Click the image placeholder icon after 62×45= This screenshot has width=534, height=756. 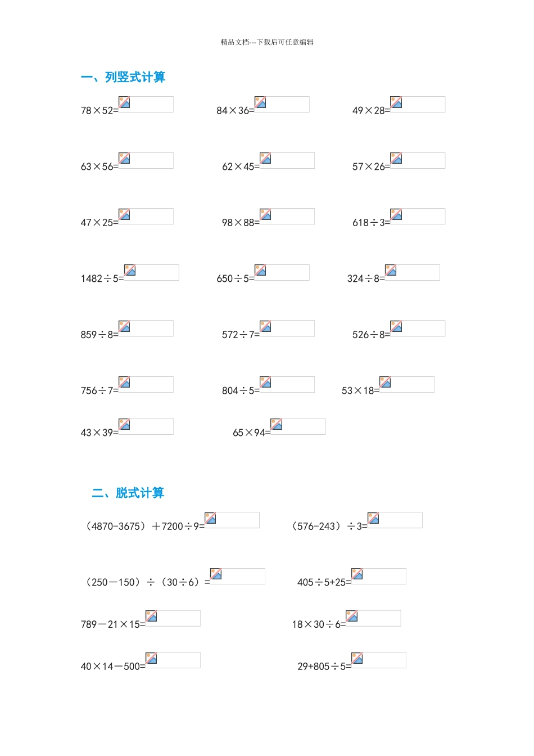coord(266,159)
